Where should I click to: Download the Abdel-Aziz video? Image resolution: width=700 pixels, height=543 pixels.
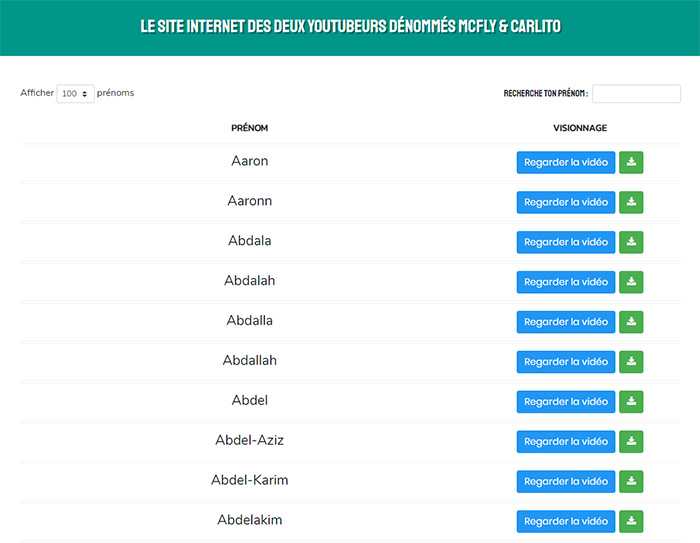coord(631,442)
